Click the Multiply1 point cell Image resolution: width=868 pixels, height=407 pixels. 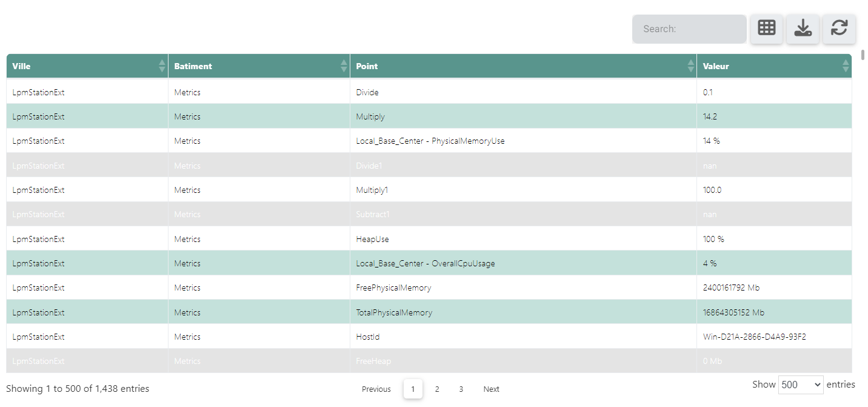523,190
